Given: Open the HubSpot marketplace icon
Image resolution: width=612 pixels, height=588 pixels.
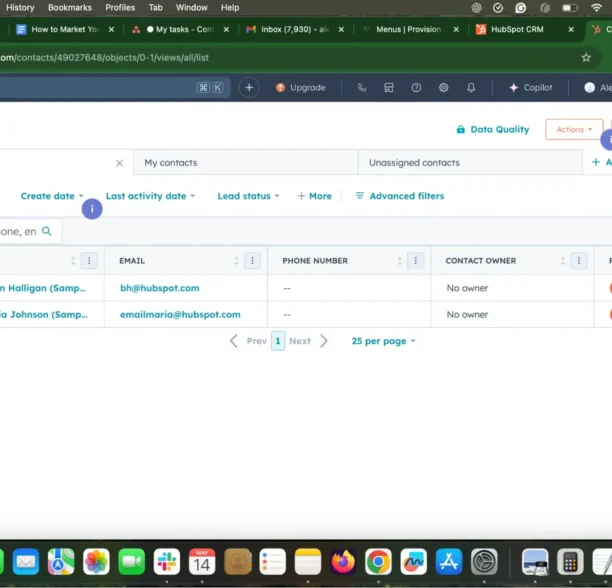Looking at the screenshot, I should click(389, 88).
